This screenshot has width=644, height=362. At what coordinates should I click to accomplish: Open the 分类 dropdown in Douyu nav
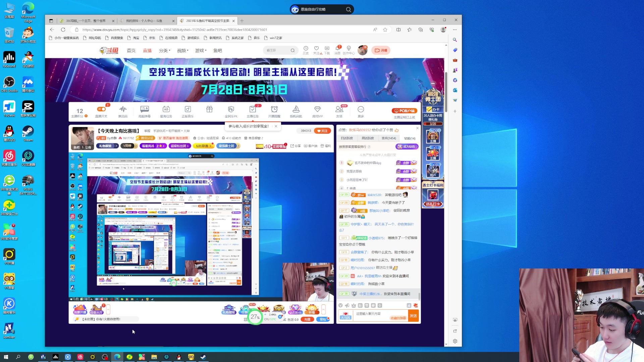(164, 51)
